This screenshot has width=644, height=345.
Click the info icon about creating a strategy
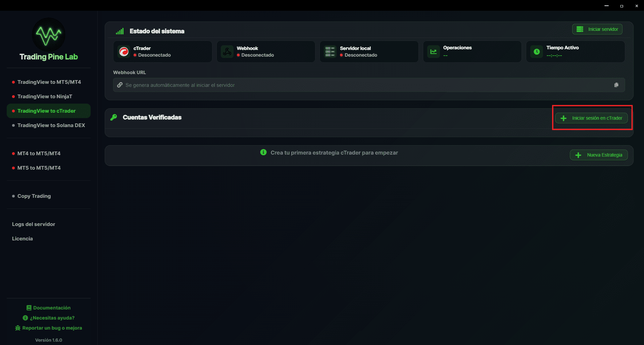pos(263,152)
